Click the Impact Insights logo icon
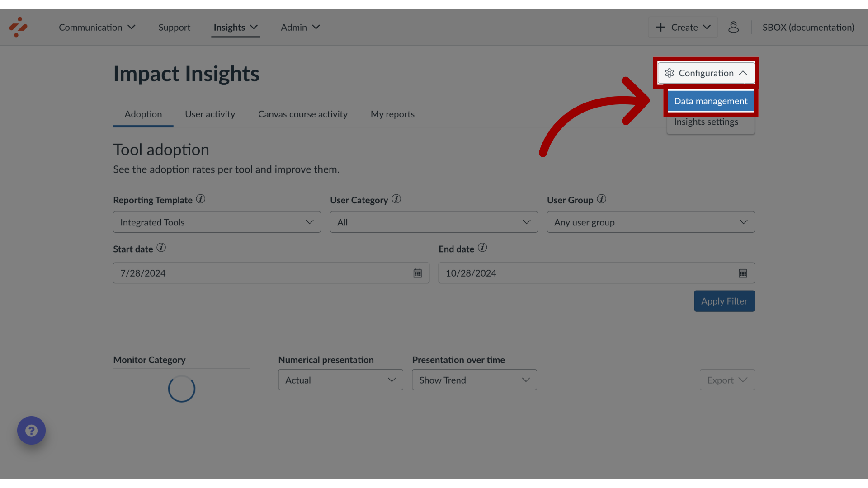This screenshot has width=868, height=488. coord(18,27)
